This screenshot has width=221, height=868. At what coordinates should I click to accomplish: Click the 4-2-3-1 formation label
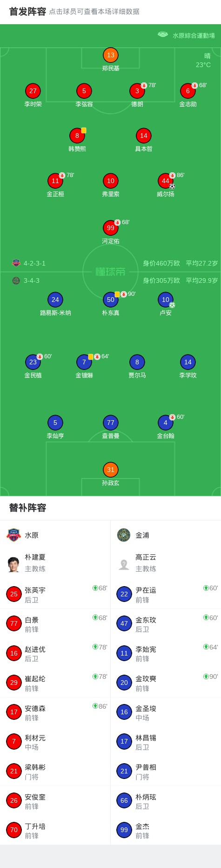click(x=34, y=263)
